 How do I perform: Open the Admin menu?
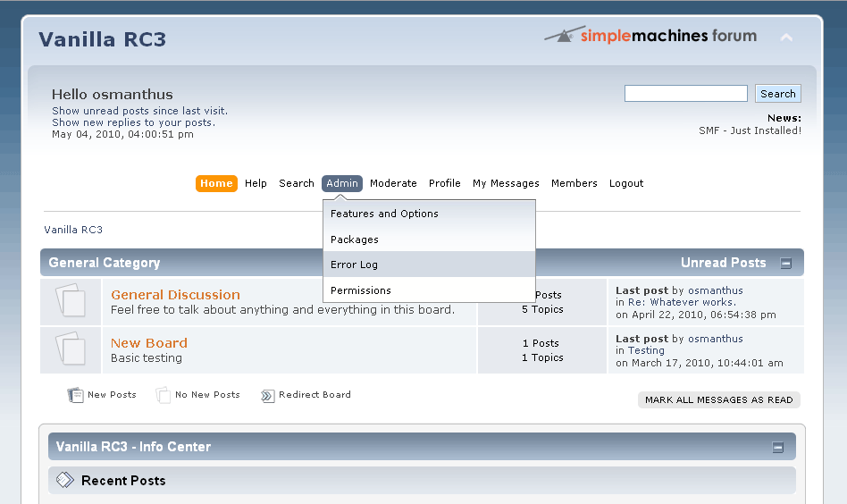(x=342, y=184)
